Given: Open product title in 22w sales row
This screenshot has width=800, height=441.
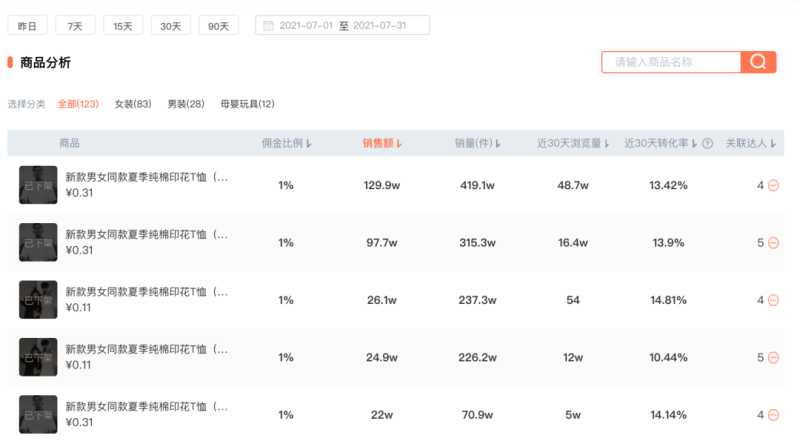Looking at the screenshot, I should (x=147, y=407).
